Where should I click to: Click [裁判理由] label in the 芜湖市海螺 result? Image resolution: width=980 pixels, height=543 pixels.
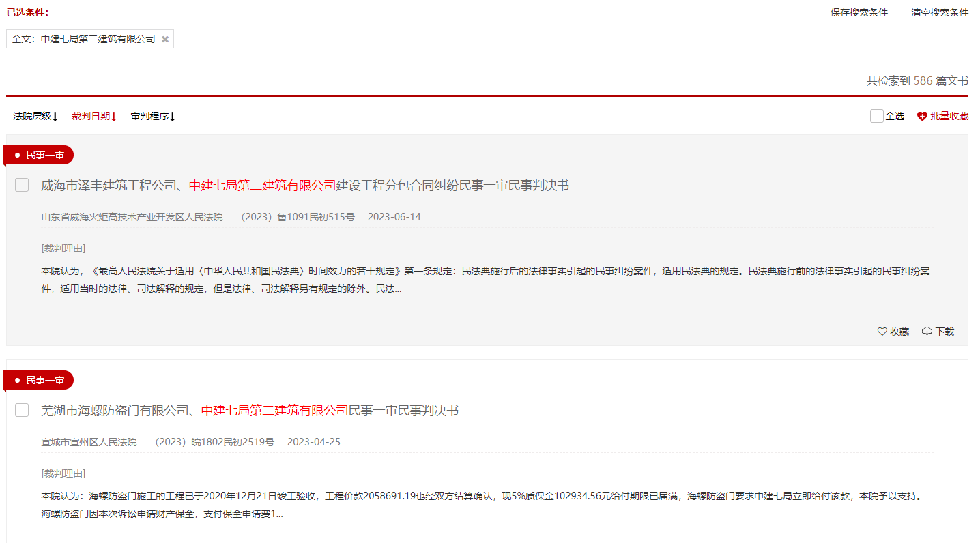point(63,473)
